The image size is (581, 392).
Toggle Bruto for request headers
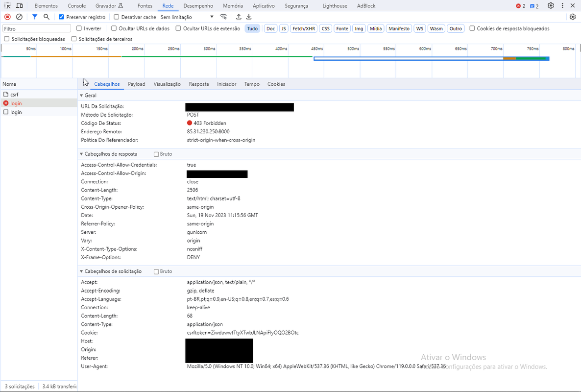tap(156, 271)
